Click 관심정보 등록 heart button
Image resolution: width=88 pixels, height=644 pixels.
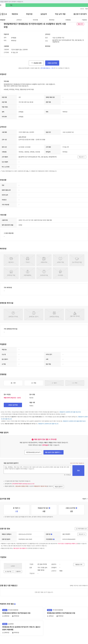point(36,63)
